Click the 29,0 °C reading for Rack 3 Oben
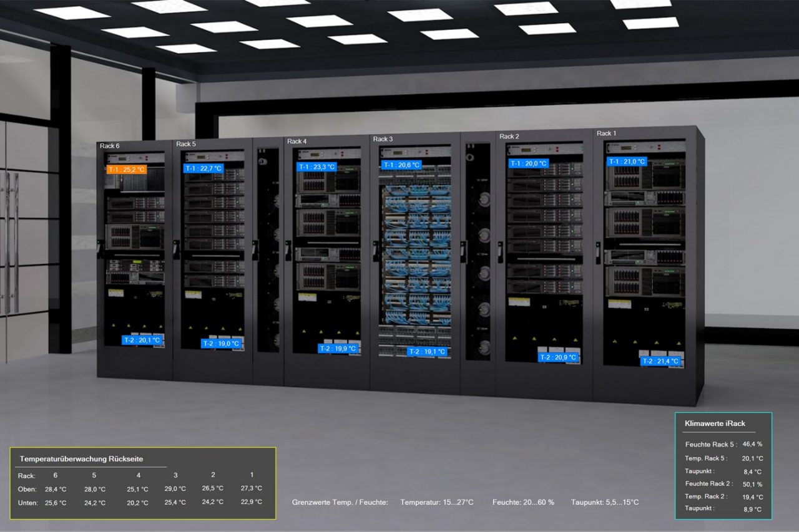The image size is (799, 532). click(175, 488)
